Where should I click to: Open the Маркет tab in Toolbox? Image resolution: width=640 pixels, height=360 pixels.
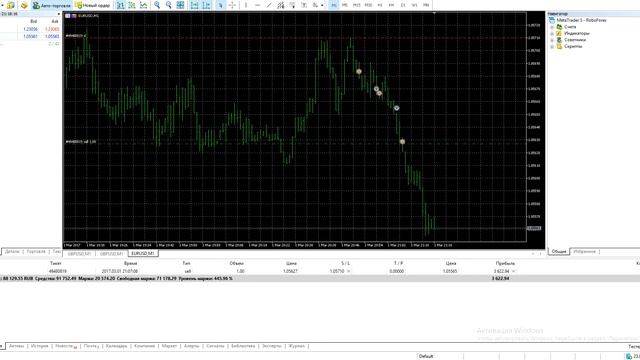[169, 346]
